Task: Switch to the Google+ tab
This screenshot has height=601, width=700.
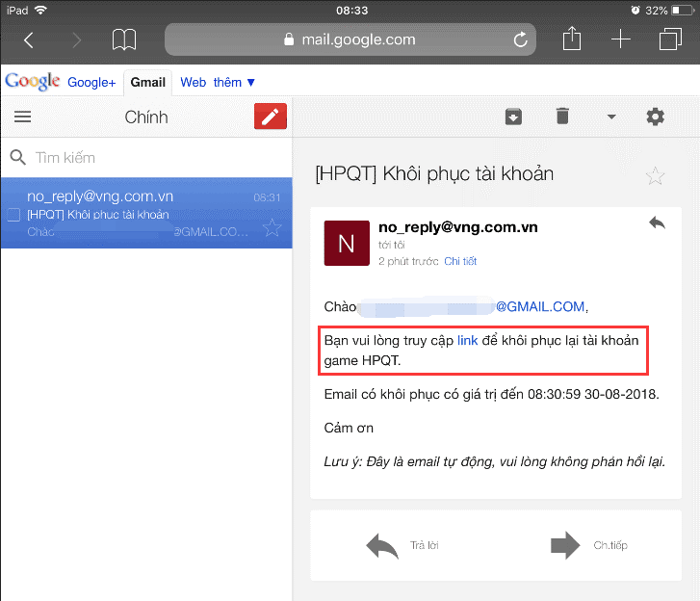Action: pyautogui.click(x=91, y=82)
